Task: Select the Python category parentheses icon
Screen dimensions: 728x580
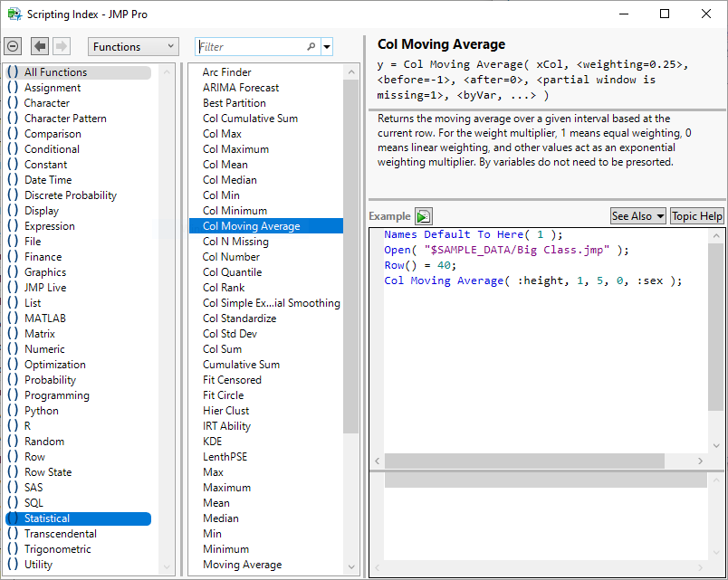Action: 13,411
